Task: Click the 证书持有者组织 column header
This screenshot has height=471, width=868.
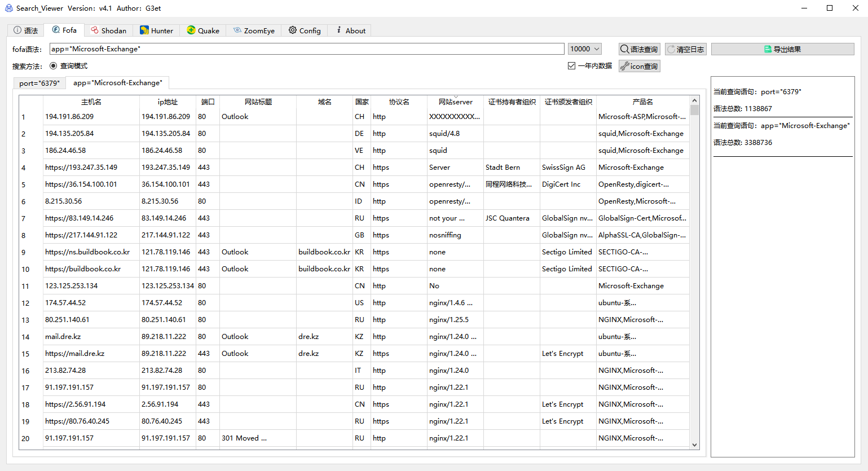Action: 512,102
